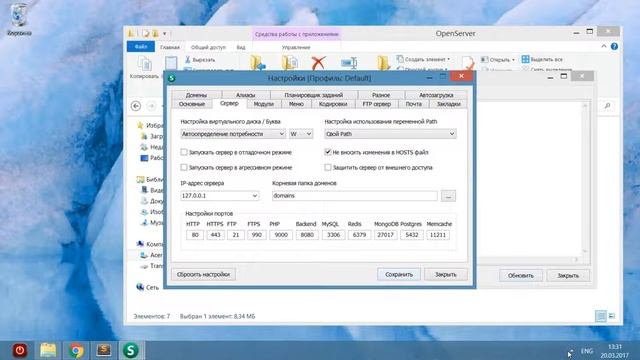Click the PHP port field showing 9000
640x360 pixels.
(x=281, y=235)
